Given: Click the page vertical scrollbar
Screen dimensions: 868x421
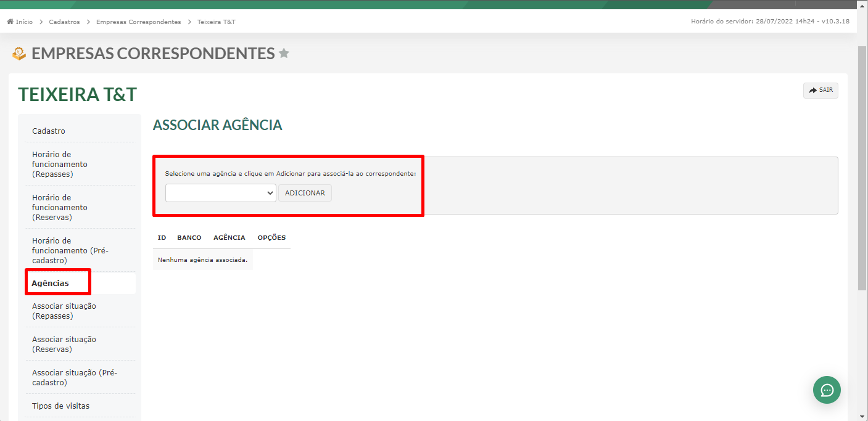Looking at the screenshot, I should pos(862,167).
